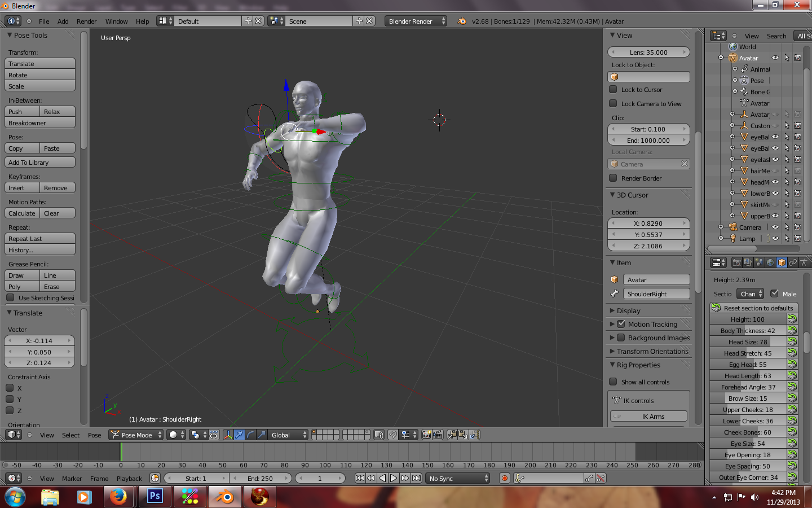Open the Object Data armature tab icon

click(x=804, y=262)
